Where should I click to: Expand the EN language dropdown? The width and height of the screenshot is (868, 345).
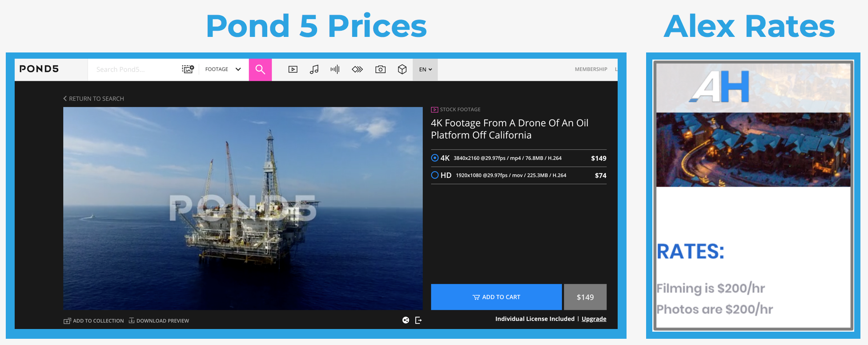pos(425,69)
